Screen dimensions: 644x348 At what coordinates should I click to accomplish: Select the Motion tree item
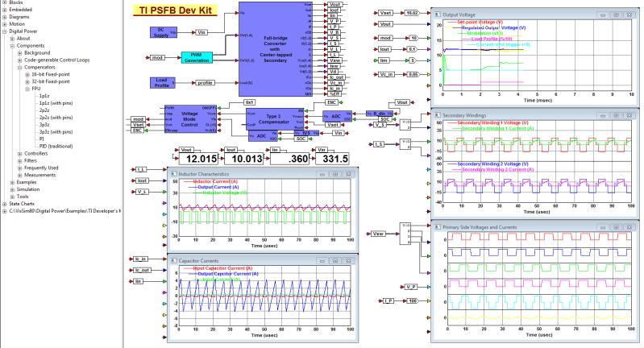click(x=17, y=24)
